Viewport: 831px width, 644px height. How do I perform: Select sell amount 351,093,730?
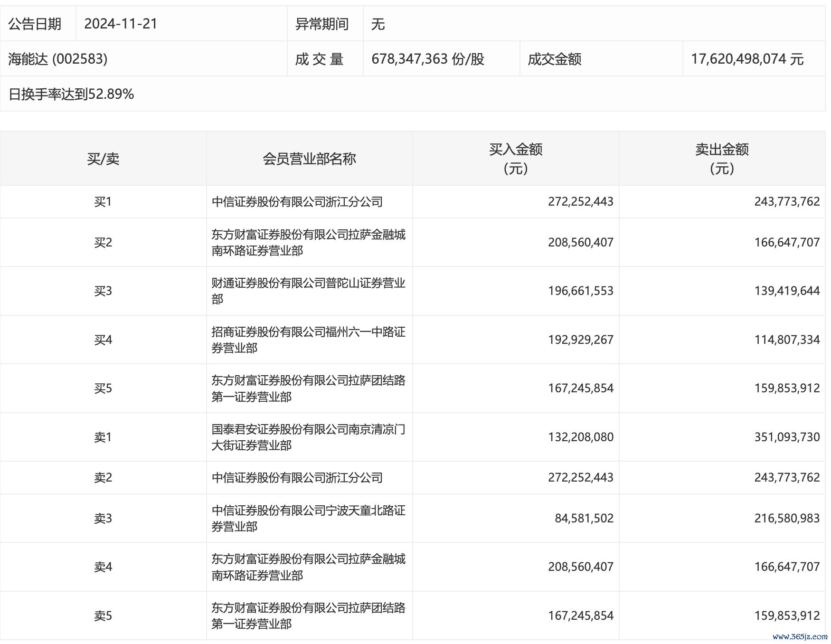click(x=787, y=437)
